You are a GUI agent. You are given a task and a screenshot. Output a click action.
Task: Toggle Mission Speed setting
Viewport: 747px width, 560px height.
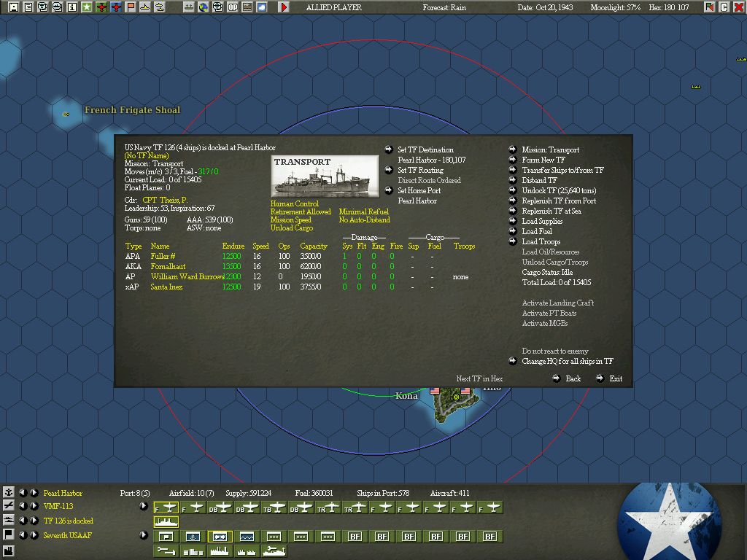coord(290,220)
